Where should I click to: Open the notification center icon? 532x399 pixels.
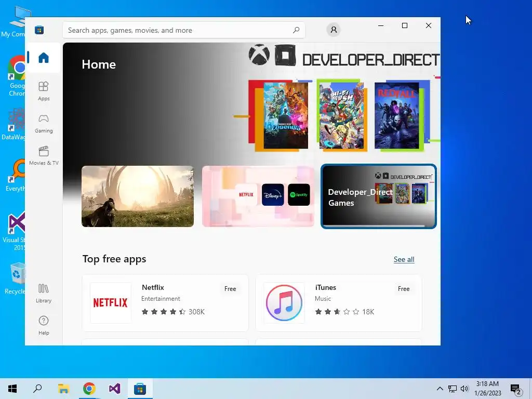[x=516, y=389]
